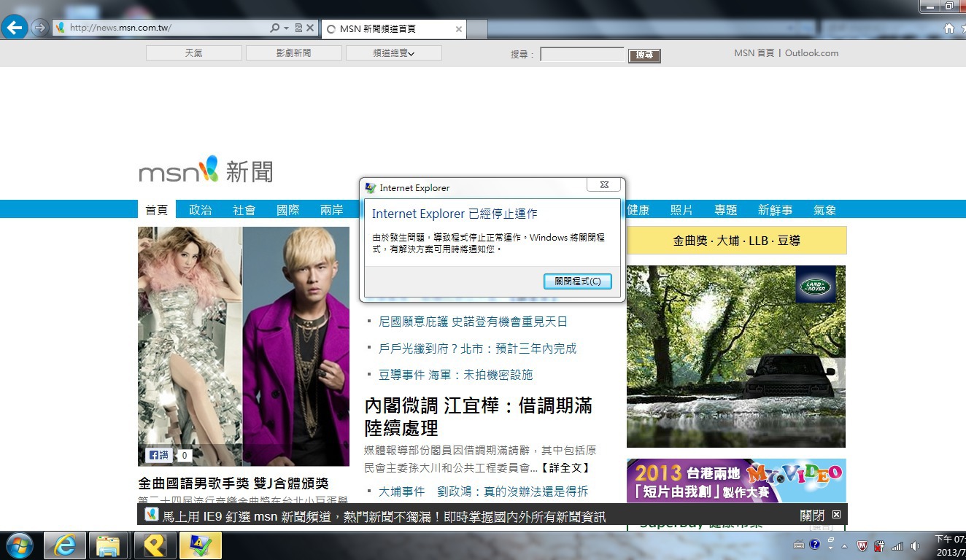Go back with the blue browser arrow
The width and height of the screenshot is (966, 560).
click(15, 28)
